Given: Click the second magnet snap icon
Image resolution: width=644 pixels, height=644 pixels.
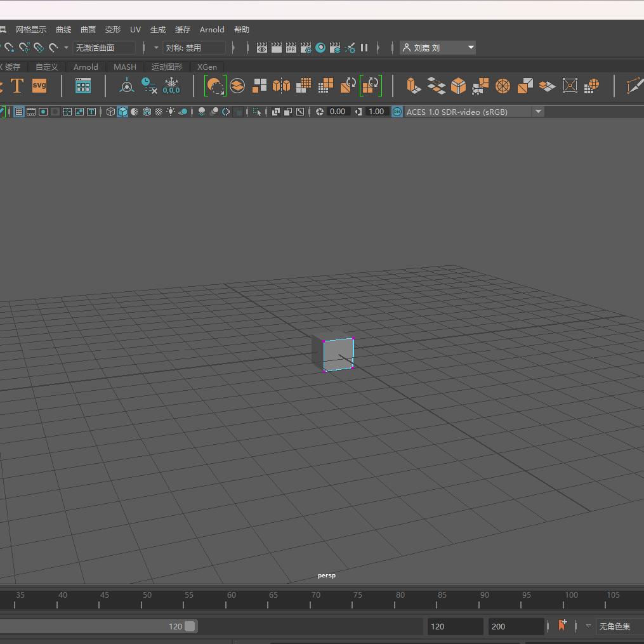Looking at the screenshot, I should (x=24, y=48).
